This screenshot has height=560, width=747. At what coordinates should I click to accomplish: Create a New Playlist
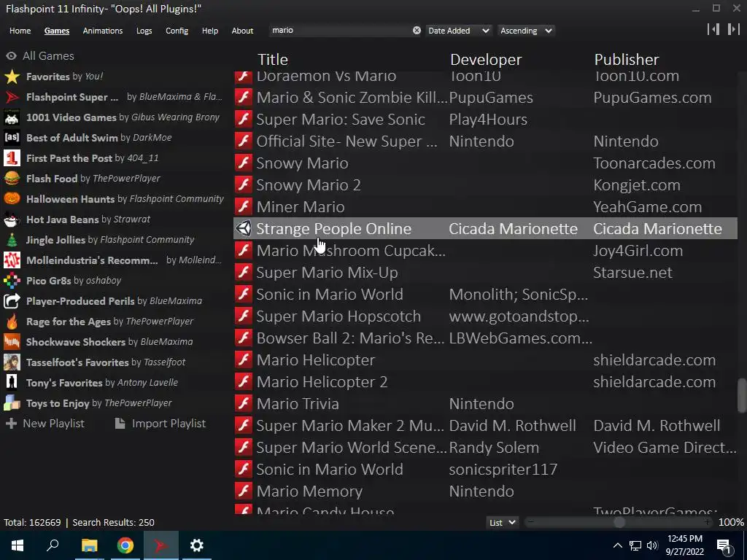tap(44, 424)
